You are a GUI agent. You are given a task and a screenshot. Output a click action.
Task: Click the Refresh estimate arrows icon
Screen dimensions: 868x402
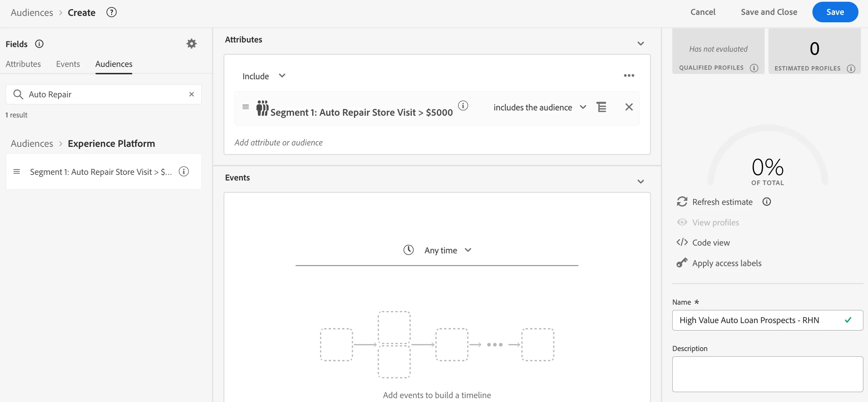pyautogui.click(x=682, y=202)
